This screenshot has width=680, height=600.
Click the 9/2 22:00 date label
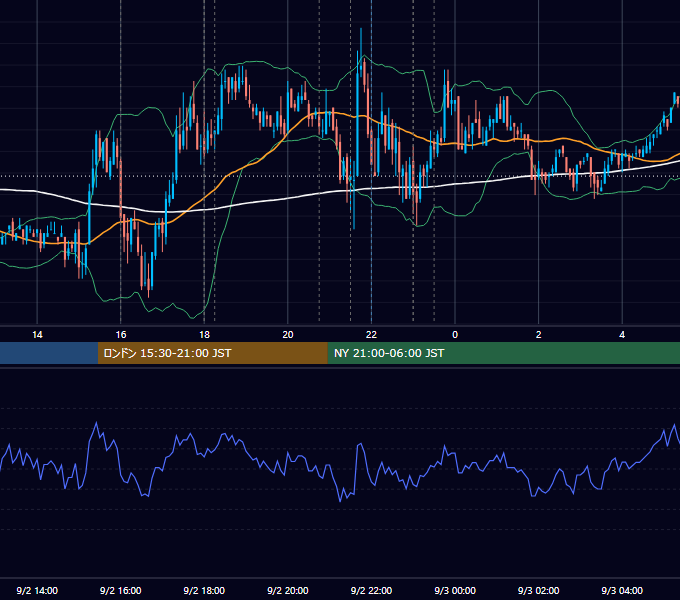(x=371, y=590)
